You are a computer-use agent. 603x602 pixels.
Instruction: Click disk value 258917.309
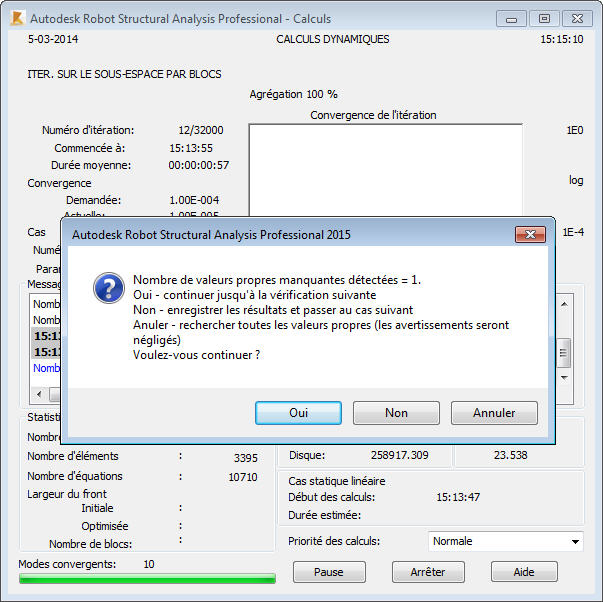(x=400, y=455)
